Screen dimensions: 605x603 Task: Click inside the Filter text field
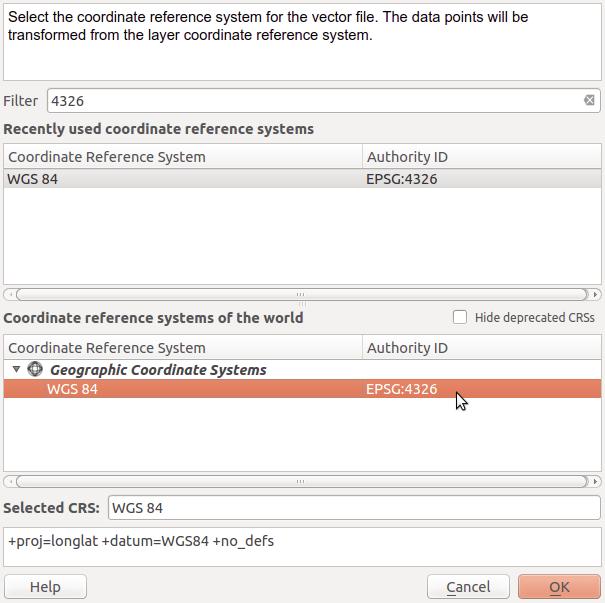pos(323,101)
